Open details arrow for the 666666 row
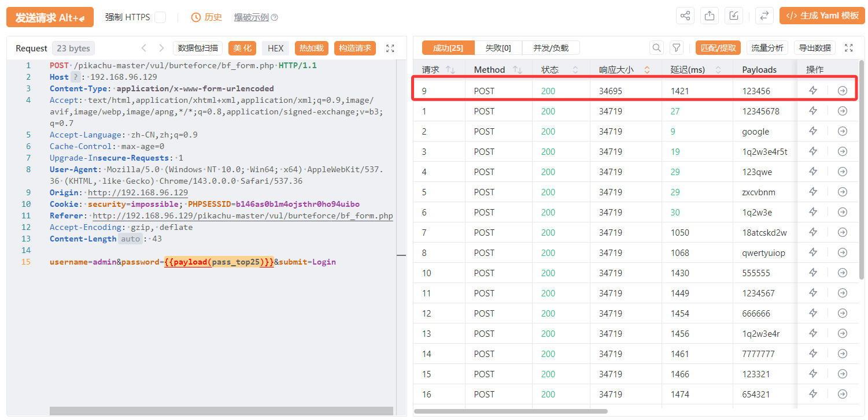The height and width of the screenshot is (420, 868). (x=843, y=313)
